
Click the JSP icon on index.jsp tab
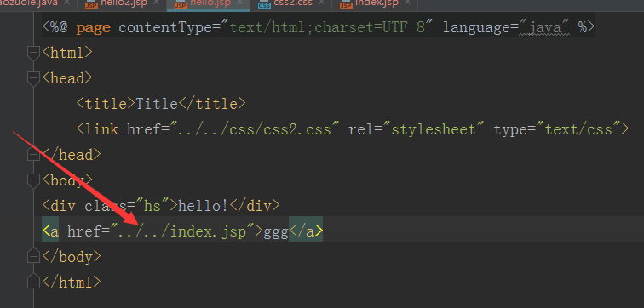[x=346, y=4]
